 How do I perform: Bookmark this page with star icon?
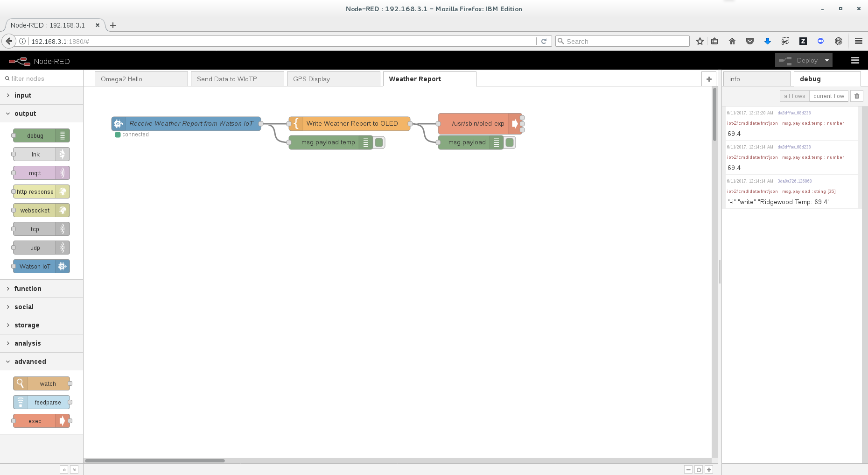pos(700,41)
